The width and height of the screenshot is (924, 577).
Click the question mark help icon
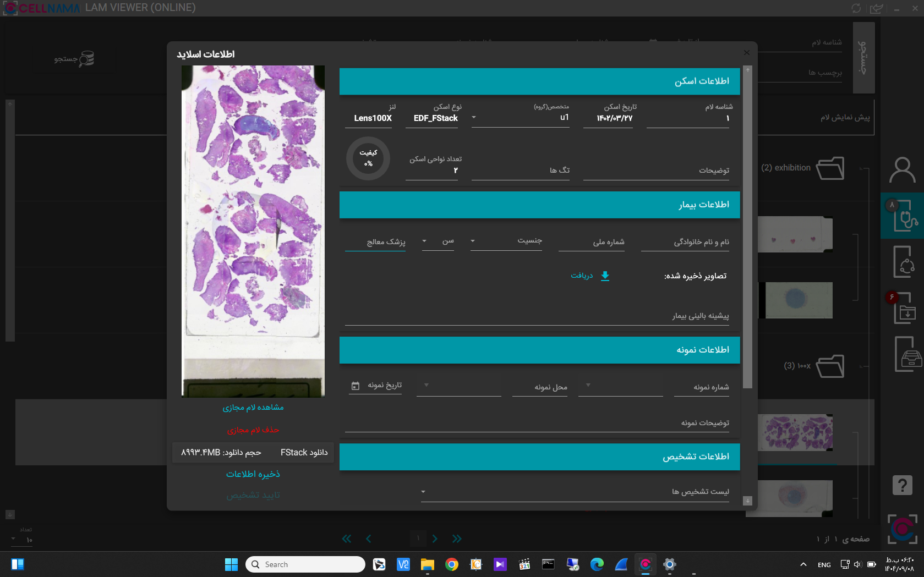(902, 485)
